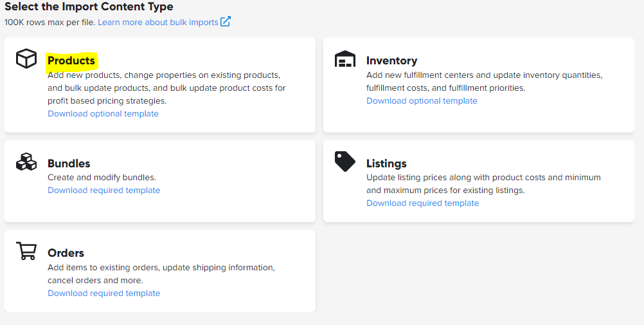Image resolution: width=644 pixels, height=325 pixels.
Task: Click the Orders card description text
Action: tap(161, 274)
